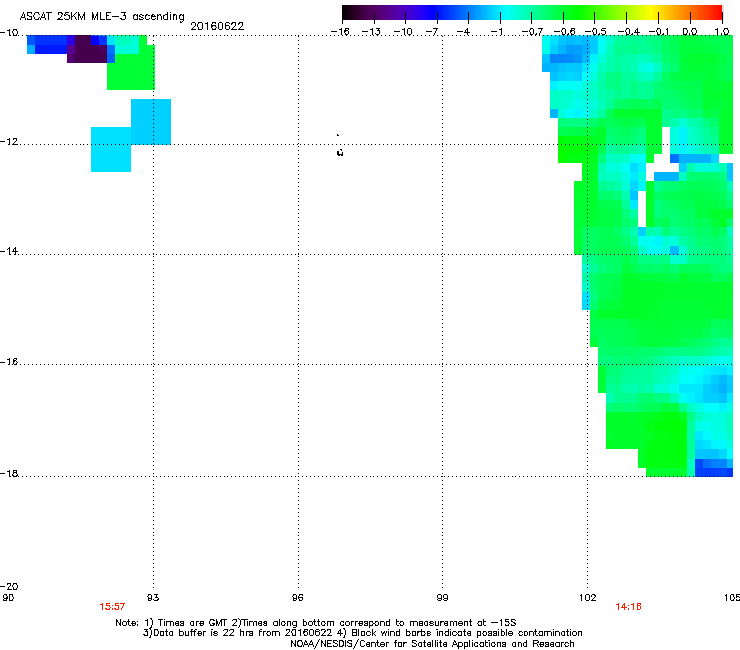Click the "-0.6" color scale tick label
The image size is (740, 650).
point(564,32)
